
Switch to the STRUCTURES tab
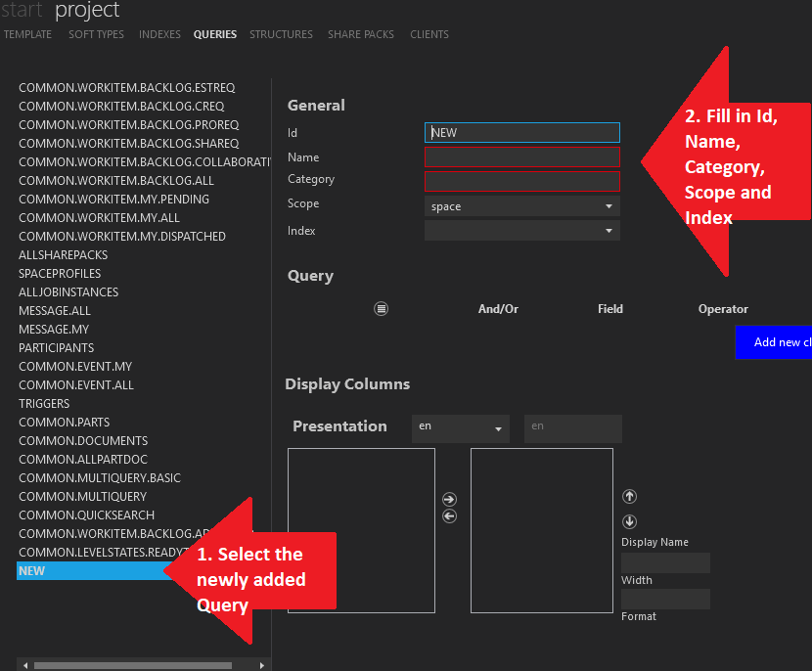pos(281,34)
